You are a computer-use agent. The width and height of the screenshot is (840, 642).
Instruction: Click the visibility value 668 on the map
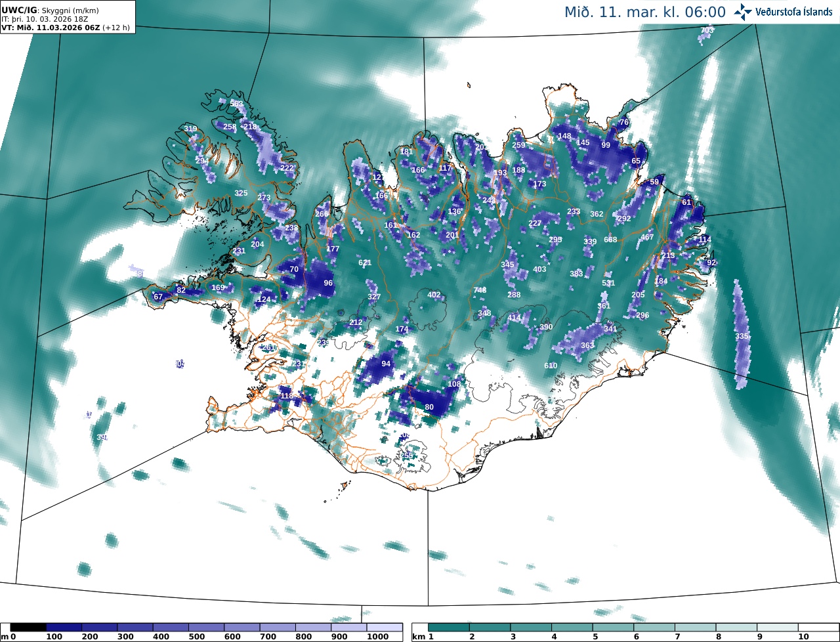(610, 240)
